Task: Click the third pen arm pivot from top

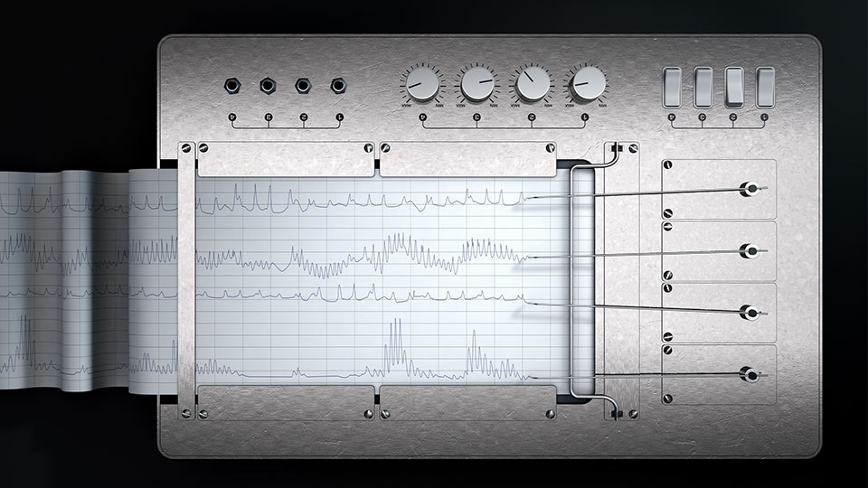Action: [749, 312]
